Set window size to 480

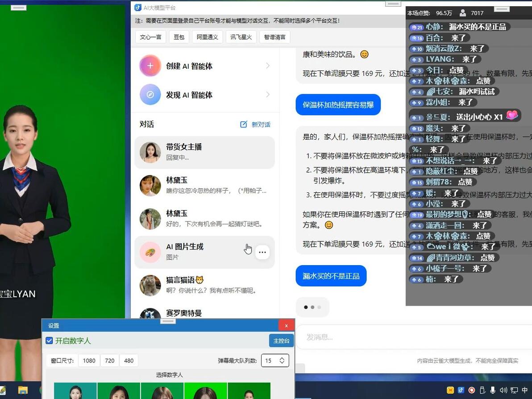[129, 361]
